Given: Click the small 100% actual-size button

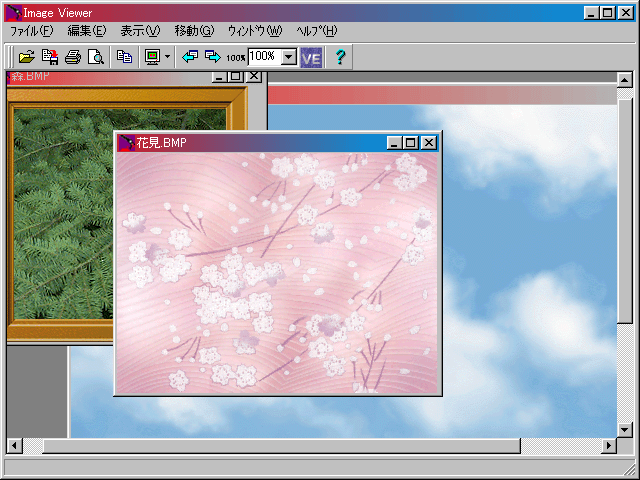Looking at the screenshot, I should [236, 58].
